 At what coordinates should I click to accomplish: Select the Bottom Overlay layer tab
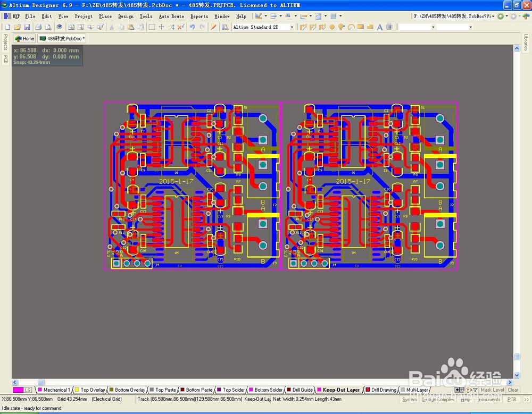pyautogui.click(x=127, y=390)
